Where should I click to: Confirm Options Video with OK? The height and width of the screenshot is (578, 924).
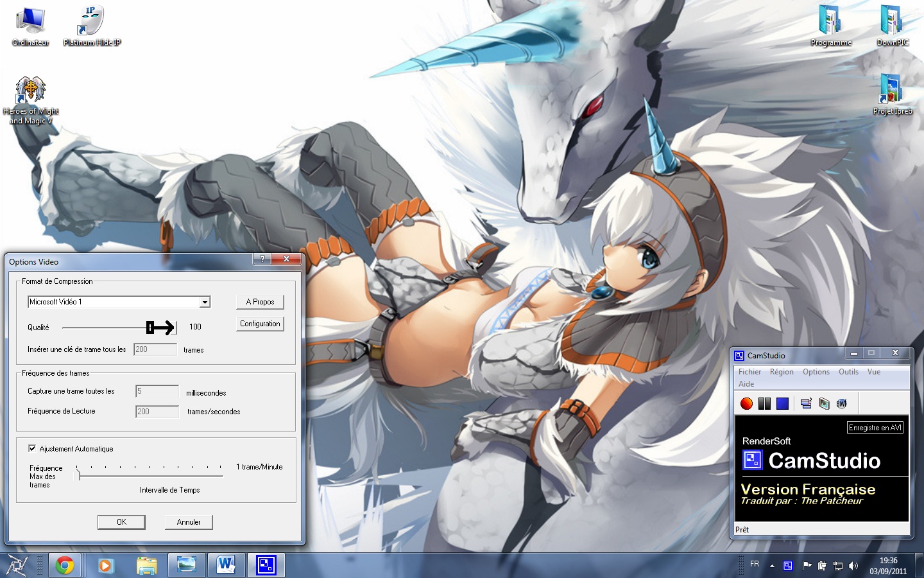point(121,522)
